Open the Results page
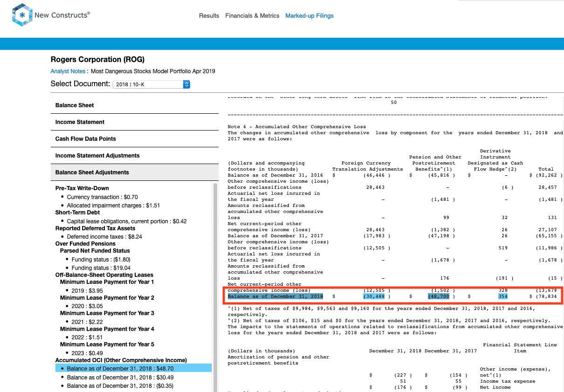 pyautogui.click(x=209, y=16)
